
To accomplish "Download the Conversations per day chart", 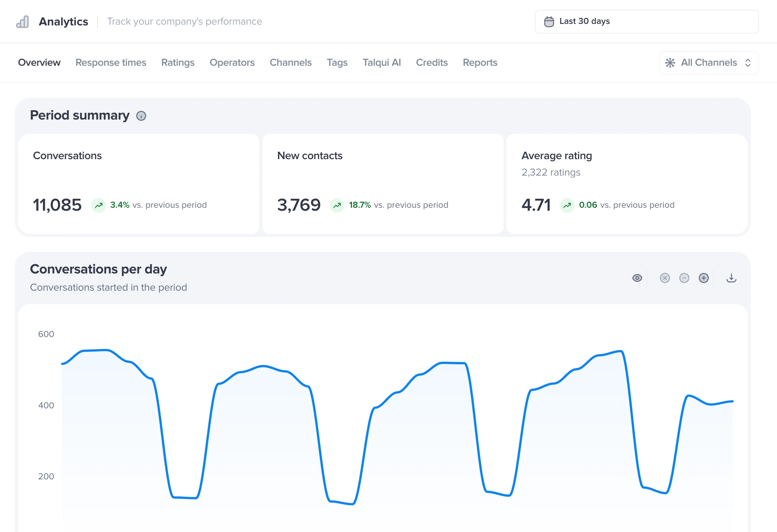I will (x=731, y=278).
